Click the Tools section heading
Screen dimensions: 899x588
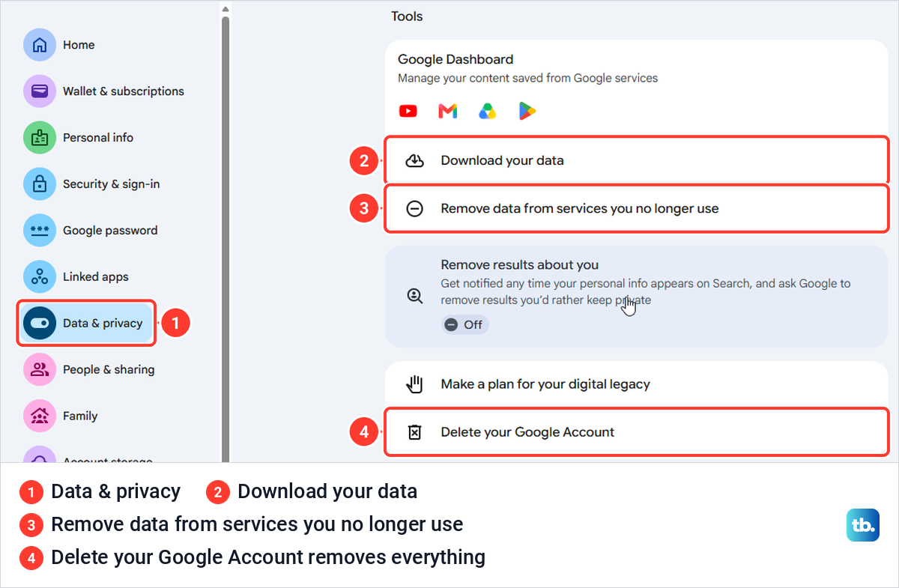pyautogui.click(x=407, y=16)
